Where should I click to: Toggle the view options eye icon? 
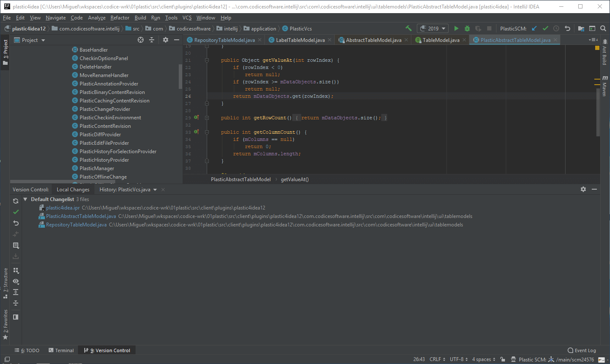pos(16,281)
